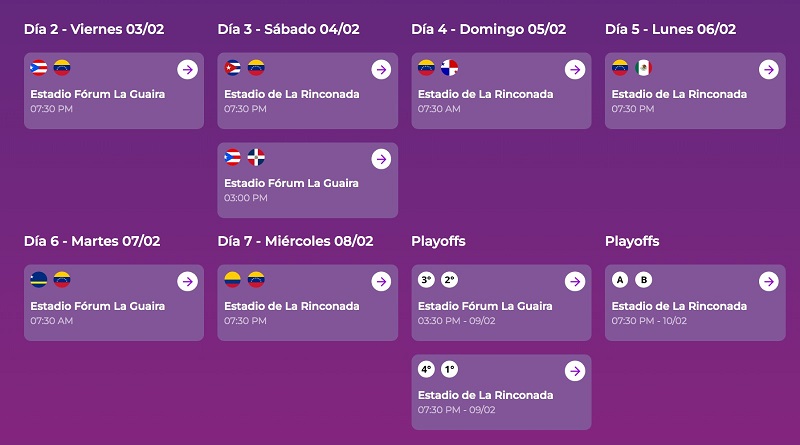Open arrow for 03:00 PM Sábado game
Screen dimensions: 800x445
(x=381, y=159)
